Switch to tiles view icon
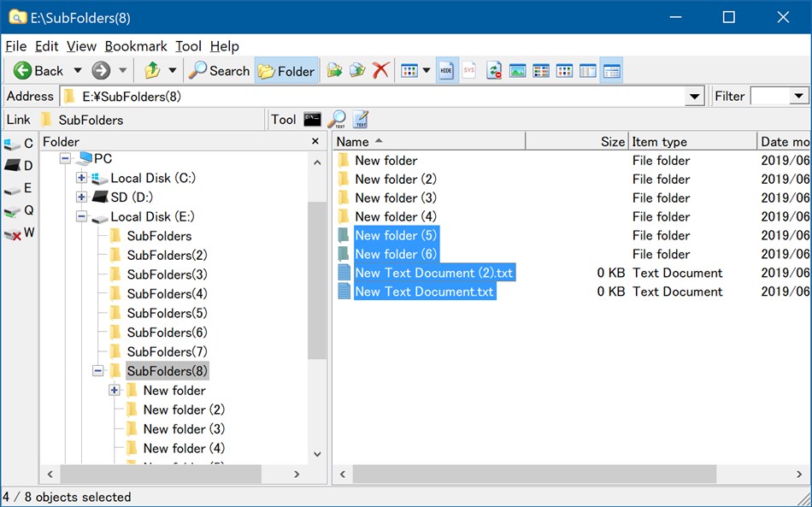Image resolution: width=812 pixels, height=507 pixels. tap(541, 70)
